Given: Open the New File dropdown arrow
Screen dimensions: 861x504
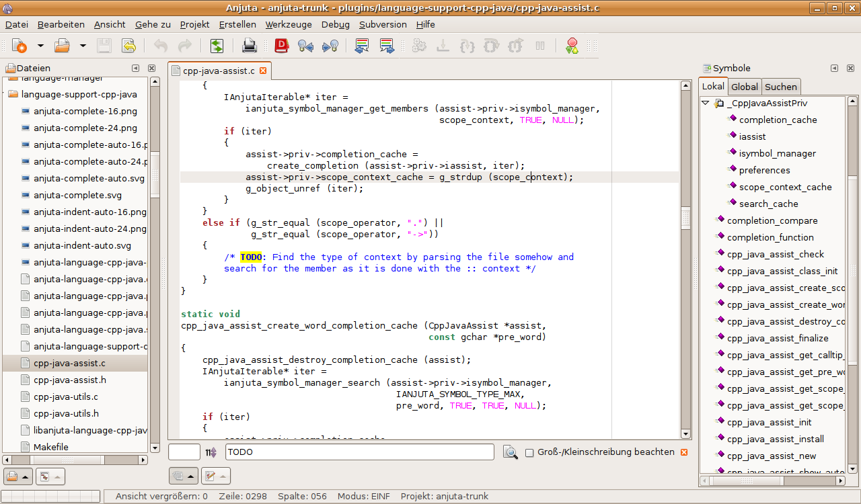Looking at the screenshot, I should [40, 46].
